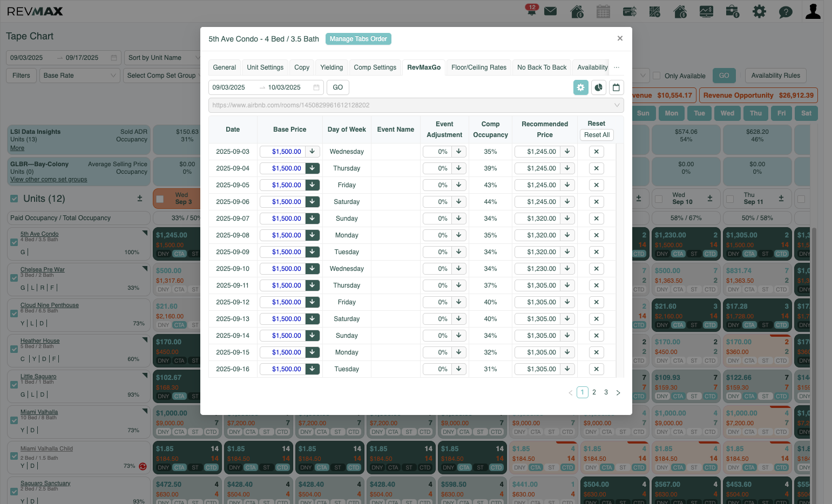832x504 pixels.
Task: Open the briefcase with dollar icon
Action: [x=733, y=11]
